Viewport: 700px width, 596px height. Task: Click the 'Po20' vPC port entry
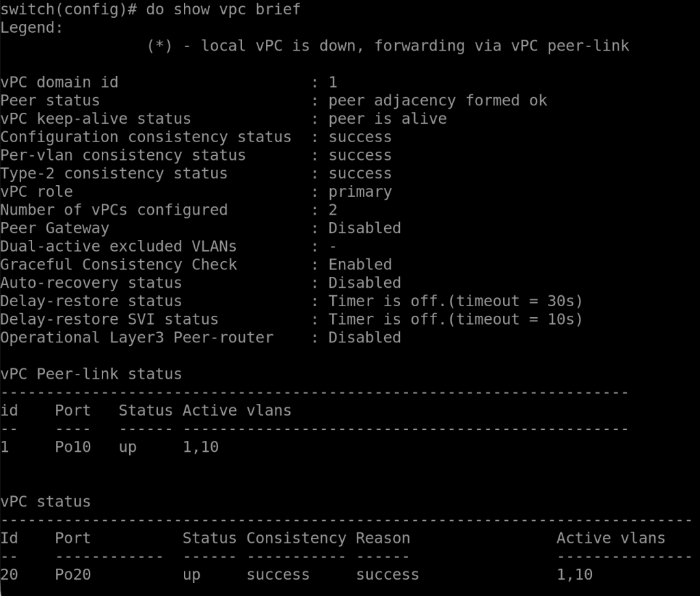(72, 575)
